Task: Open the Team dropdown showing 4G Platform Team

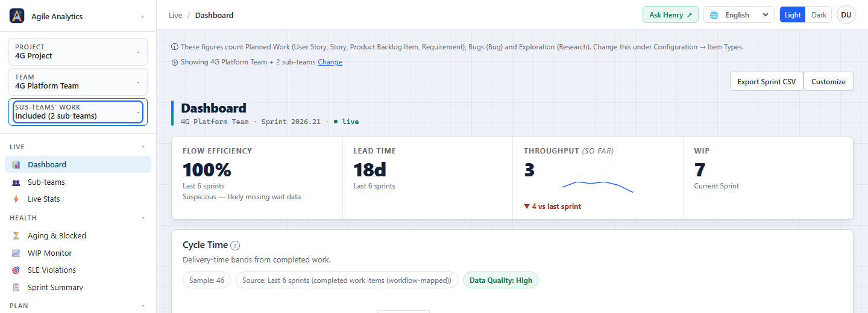Action: (x=78, y=82)
